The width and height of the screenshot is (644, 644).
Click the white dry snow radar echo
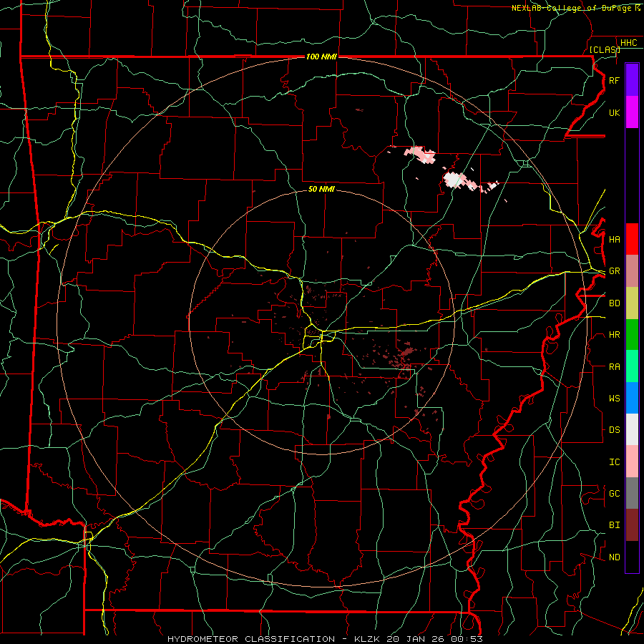tap(454, 180)
